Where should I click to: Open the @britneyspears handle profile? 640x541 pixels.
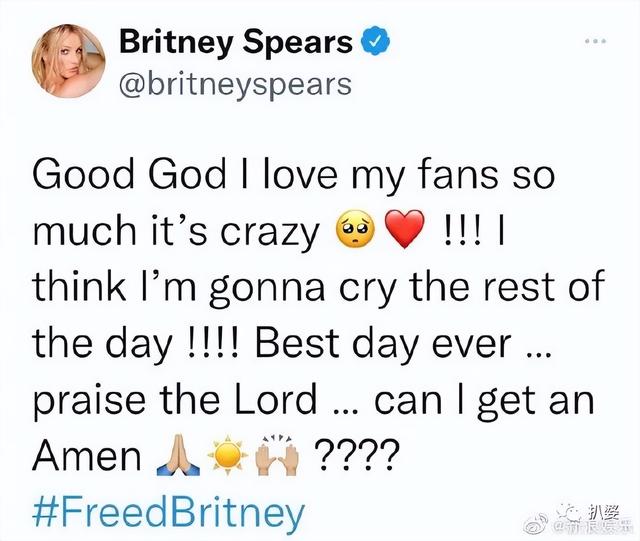236,85
